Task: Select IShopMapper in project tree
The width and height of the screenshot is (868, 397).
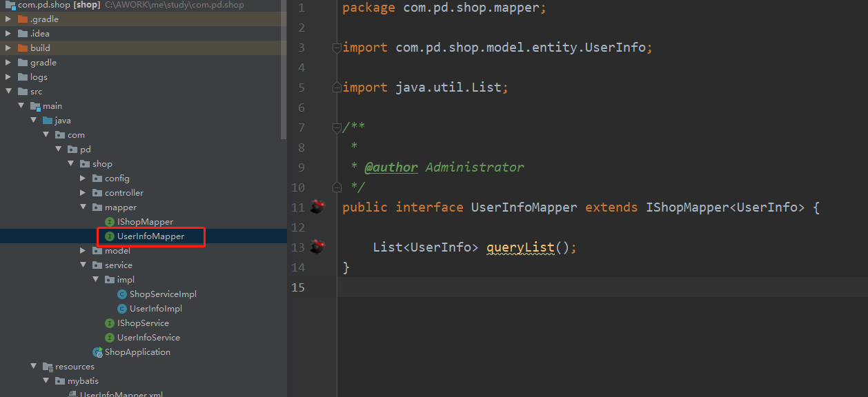Action: 145,222
